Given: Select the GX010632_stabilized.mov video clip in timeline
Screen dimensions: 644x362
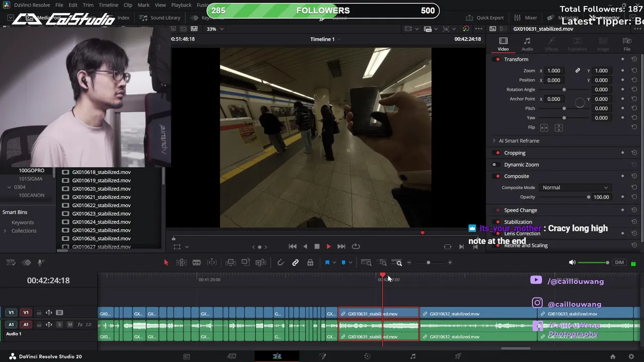Looking at the screenshot, I should [478, 314].
